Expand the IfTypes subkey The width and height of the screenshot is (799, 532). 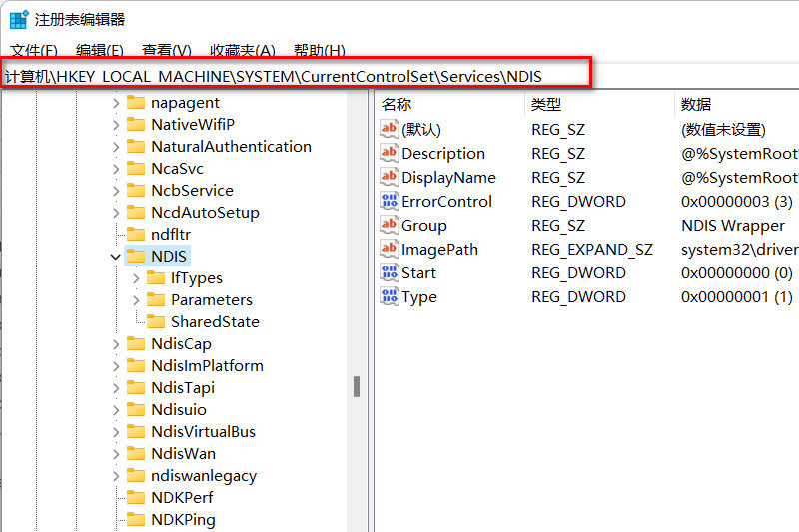[x=136, y=278]
